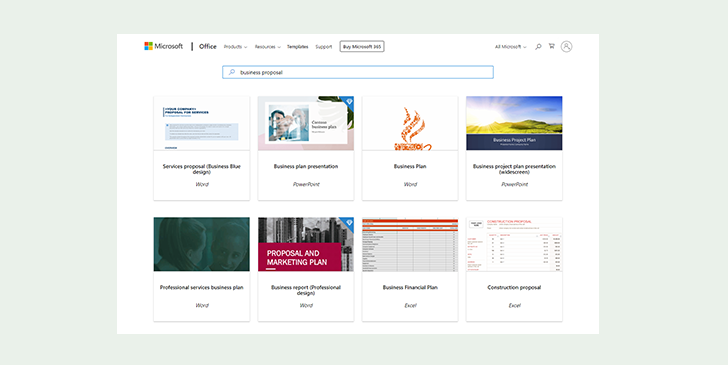Viewport: 728px width, 365px height.
Task: Open Business project plan sunrise thumbnail
Action: (514, 123)
